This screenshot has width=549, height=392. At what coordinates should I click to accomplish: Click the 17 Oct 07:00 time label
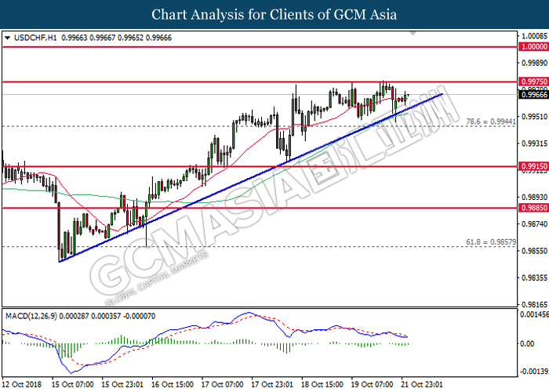point(222,384)
